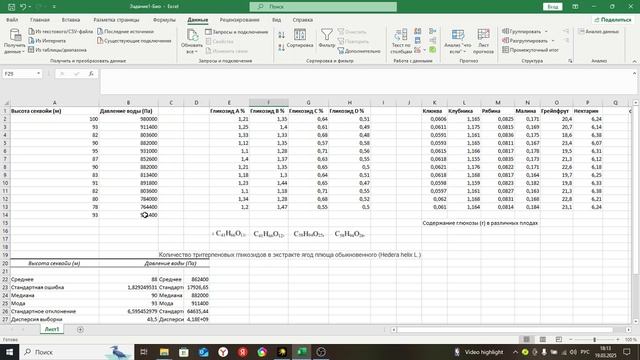Click the green Data Model icon
The image size is (640, 360).
(x=433, y=50)
